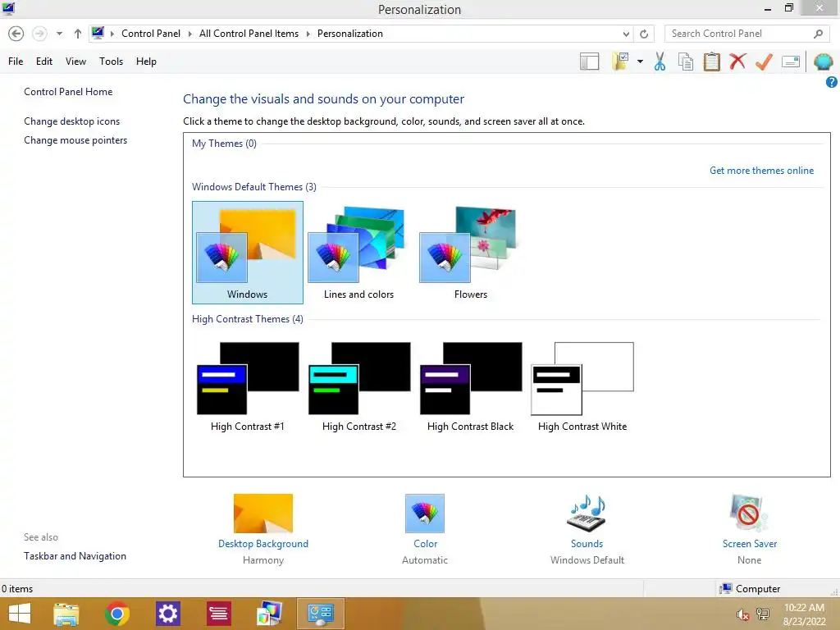Click the Forward navigation arrow

[x=39, y=34]
